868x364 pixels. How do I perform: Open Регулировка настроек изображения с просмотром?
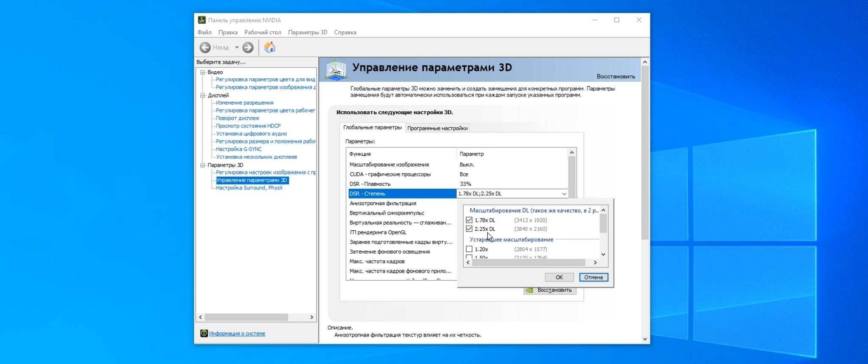(265, 173)
